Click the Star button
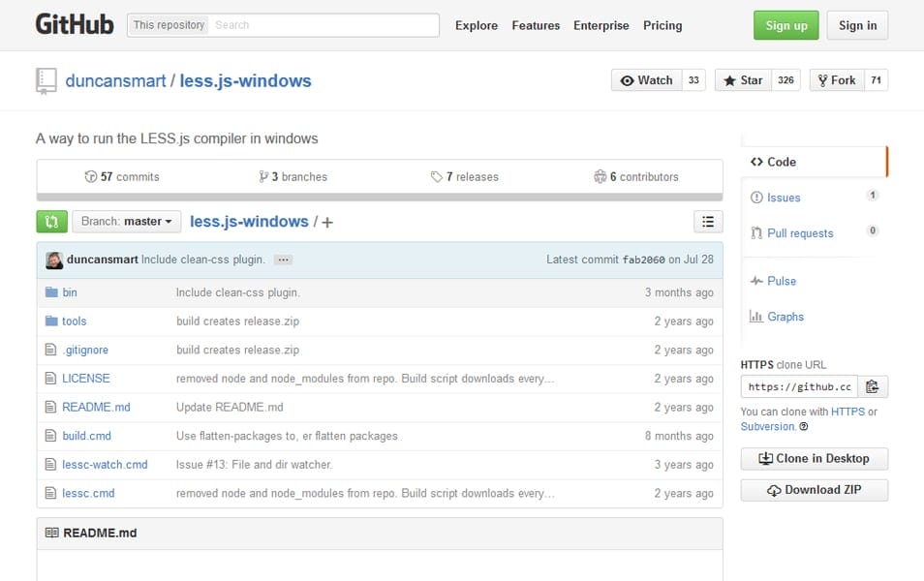924x581 pixels. click(x=743, y=80)
